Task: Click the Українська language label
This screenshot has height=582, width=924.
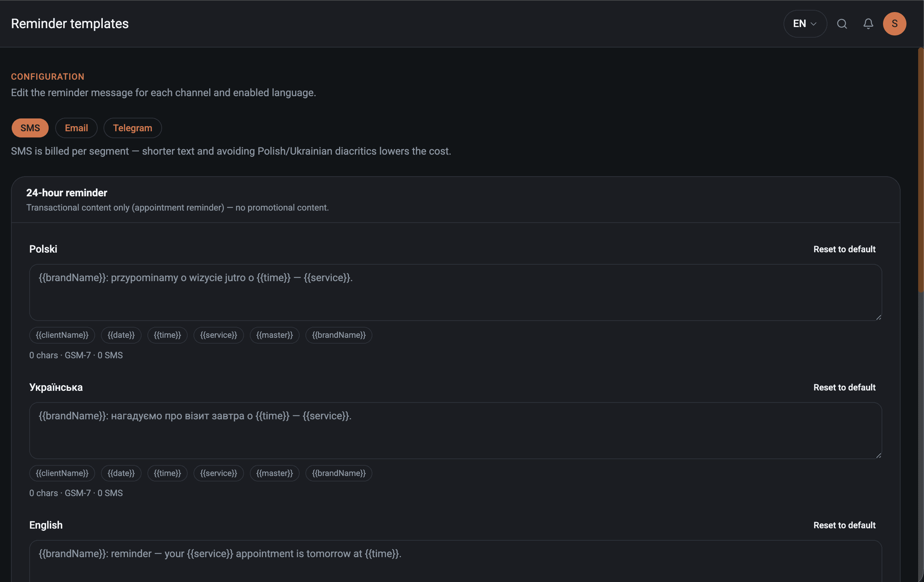Action: [x=56, y=387]
